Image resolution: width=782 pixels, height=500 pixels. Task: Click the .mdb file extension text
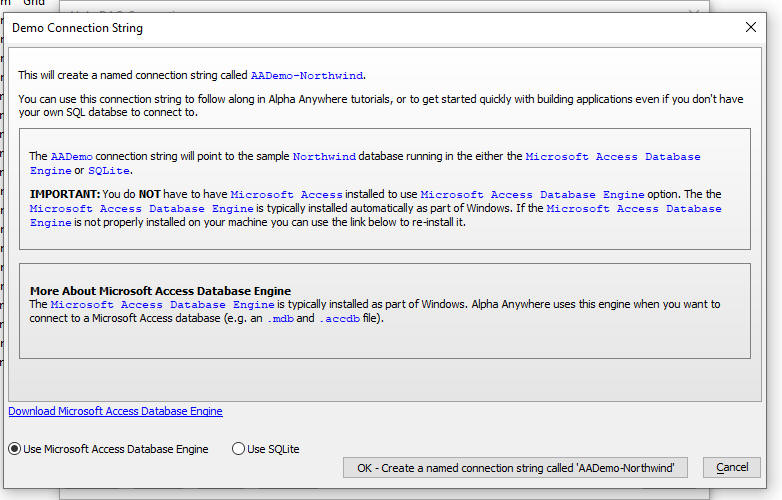point(280,319)
